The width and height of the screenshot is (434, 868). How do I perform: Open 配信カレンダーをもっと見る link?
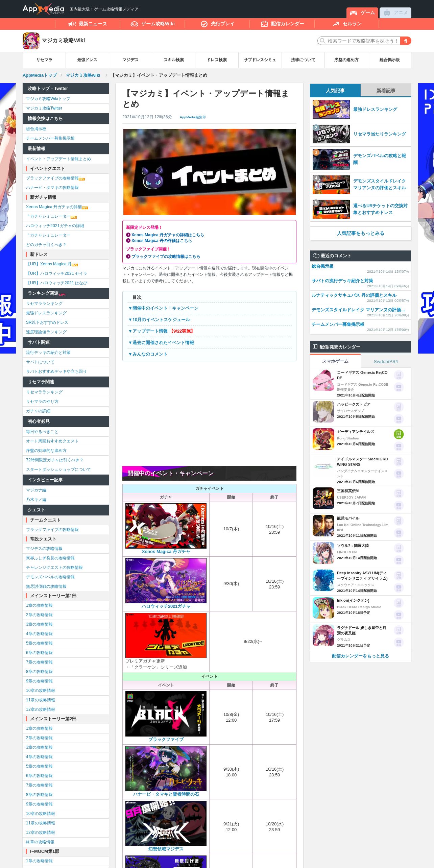tap(361, 656)
